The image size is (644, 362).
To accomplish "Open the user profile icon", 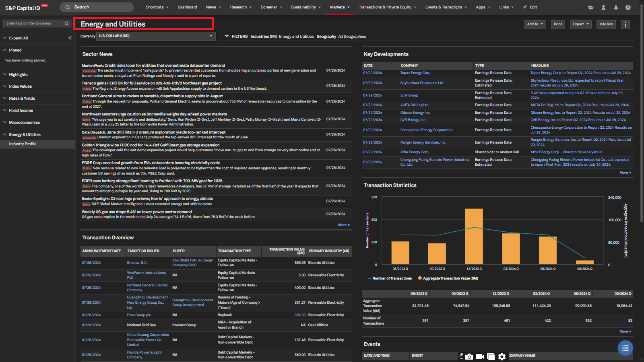I will (603, 7).
